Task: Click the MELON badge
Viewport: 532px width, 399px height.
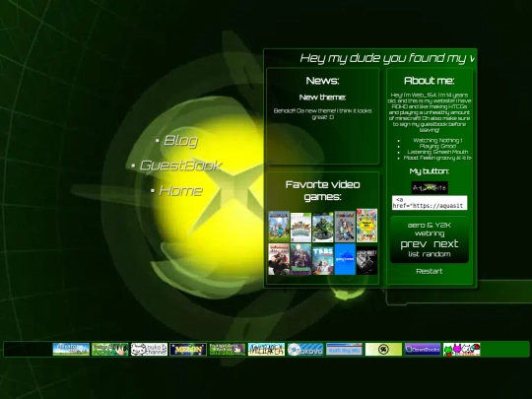Action: tap(188, 349)
